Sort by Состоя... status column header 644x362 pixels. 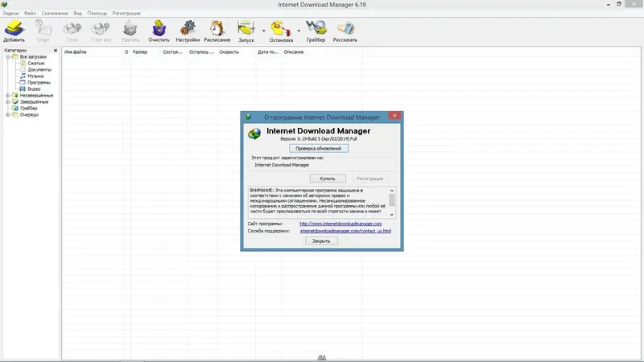(174, 52)
